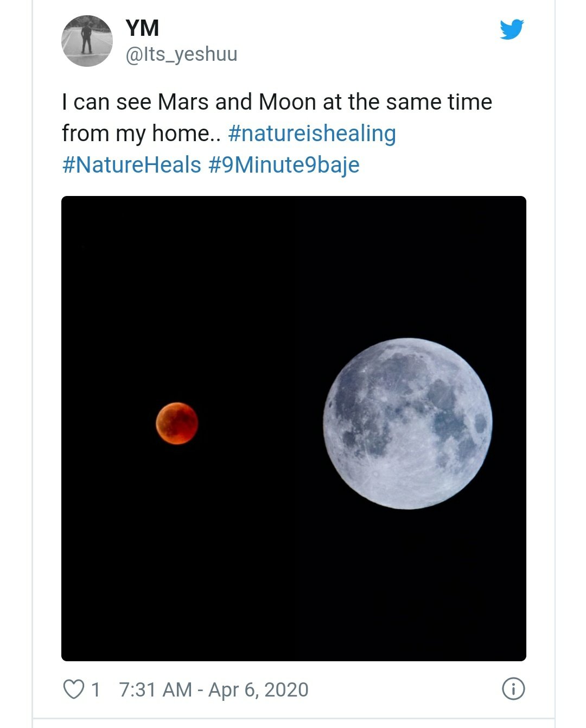Open the #natureishealing hashtag
This screenshot has width=586, height=728.
tap(312, 134)
